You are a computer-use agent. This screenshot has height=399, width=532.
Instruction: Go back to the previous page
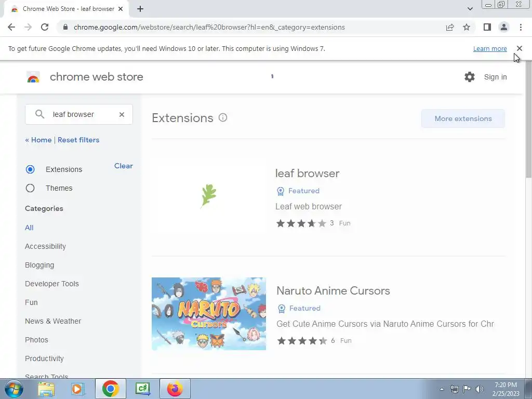pyautogui.click(x=11, y=27)
